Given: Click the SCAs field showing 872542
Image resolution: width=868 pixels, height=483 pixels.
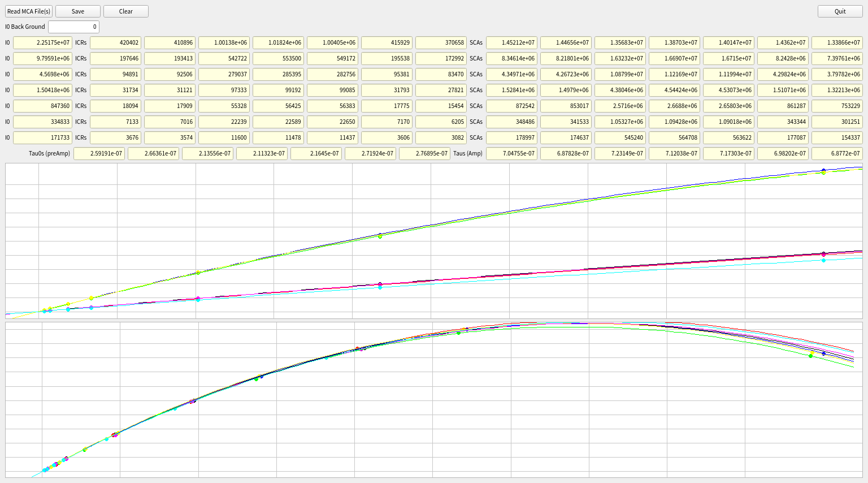Looking at the screenshot, I should point(511,106).
